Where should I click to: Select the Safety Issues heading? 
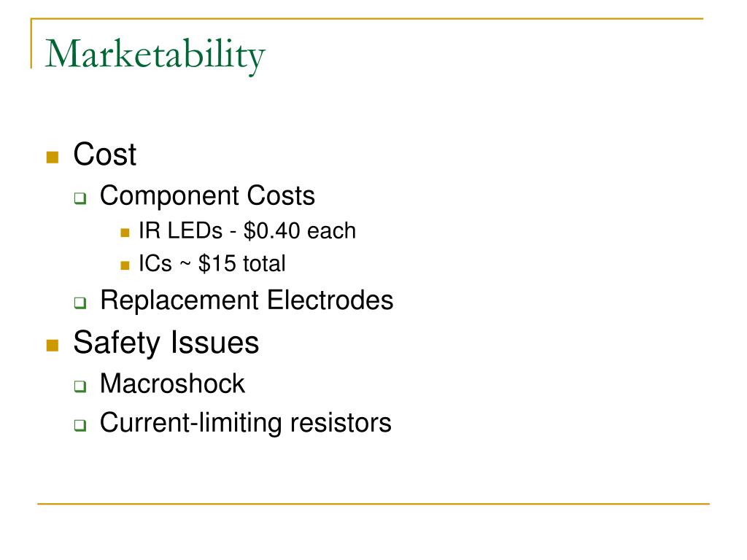[x=166, y=343]
